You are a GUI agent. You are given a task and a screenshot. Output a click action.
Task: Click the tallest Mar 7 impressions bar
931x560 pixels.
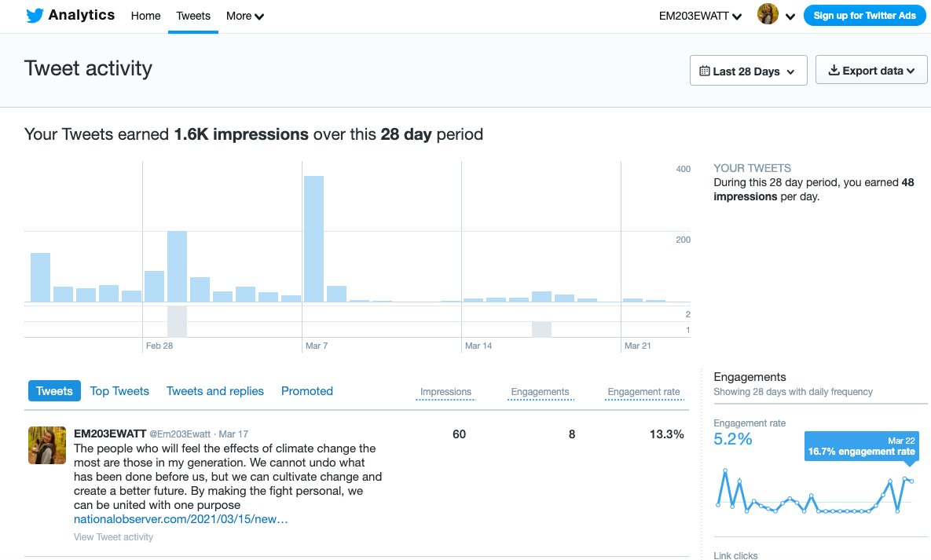coord(313,239)
